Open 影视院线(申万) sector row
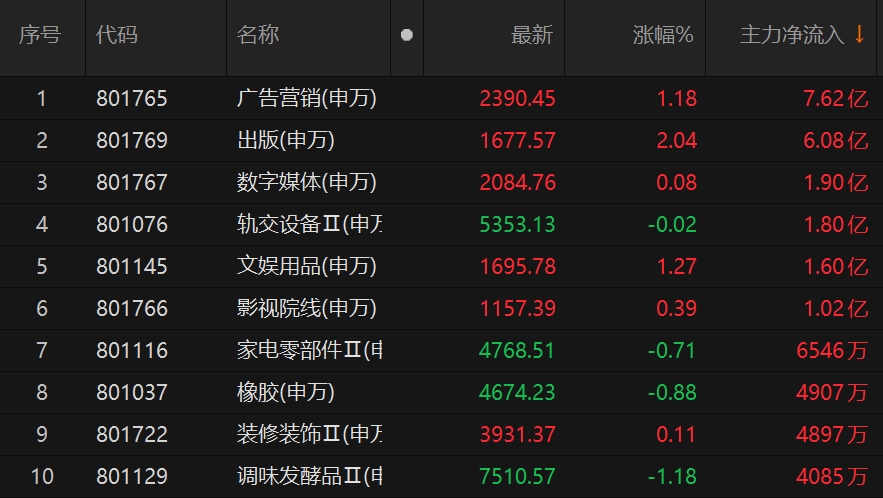883x498 pixels. click(x=306, y=309)
